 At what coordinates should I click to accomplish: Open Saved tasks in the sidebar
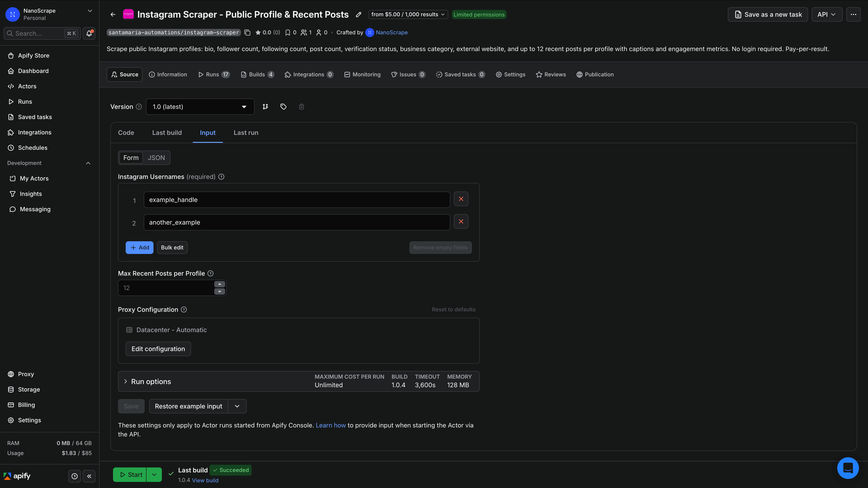pos(50,117)
